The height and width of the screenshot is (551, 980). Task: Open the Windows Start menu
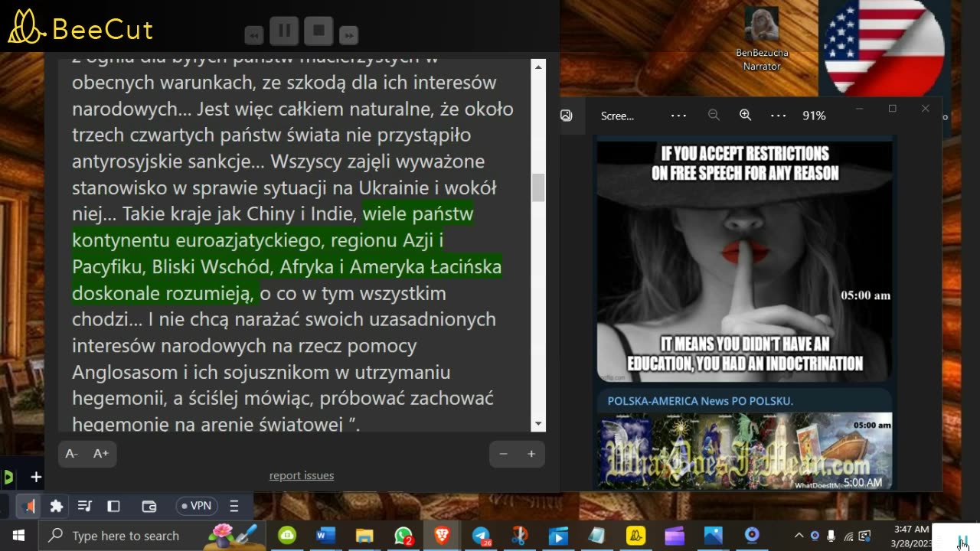pyautogui.click(x=18, y=536)
